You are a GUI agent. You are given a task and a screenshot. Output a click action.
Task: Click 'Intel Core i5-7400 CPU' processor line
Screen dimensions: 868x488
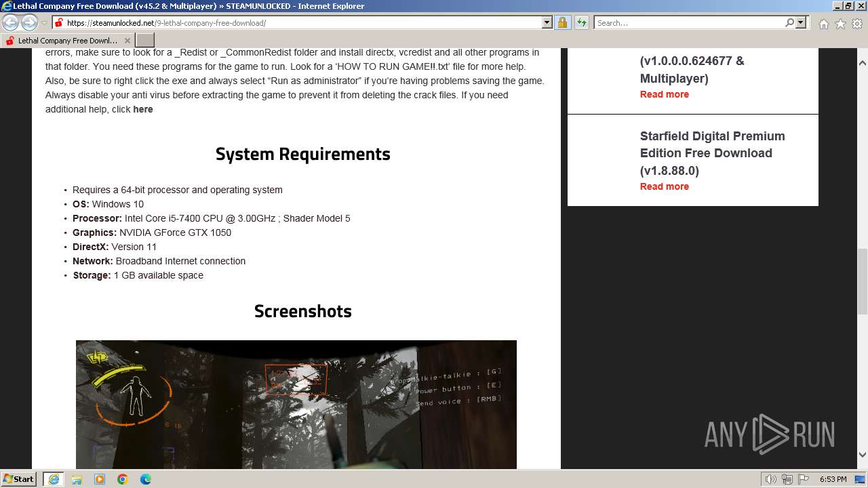click(212, 218)
